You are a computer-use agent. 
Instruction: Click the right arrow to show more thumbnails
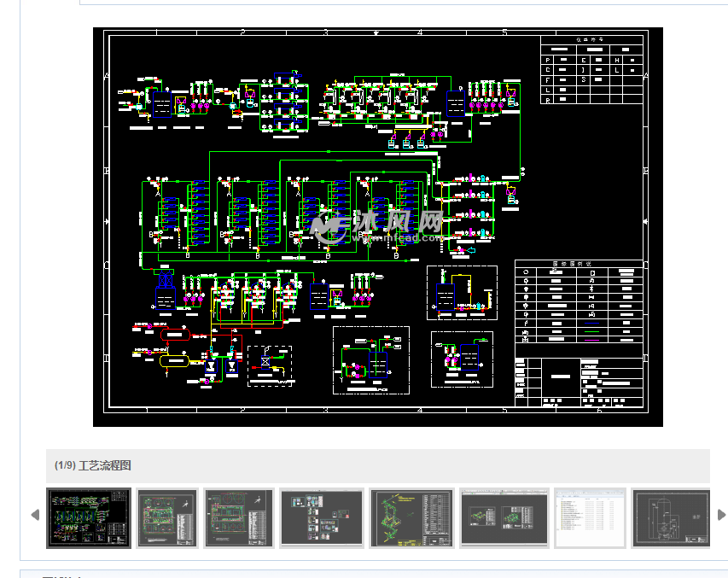click(x=721, y=515)
